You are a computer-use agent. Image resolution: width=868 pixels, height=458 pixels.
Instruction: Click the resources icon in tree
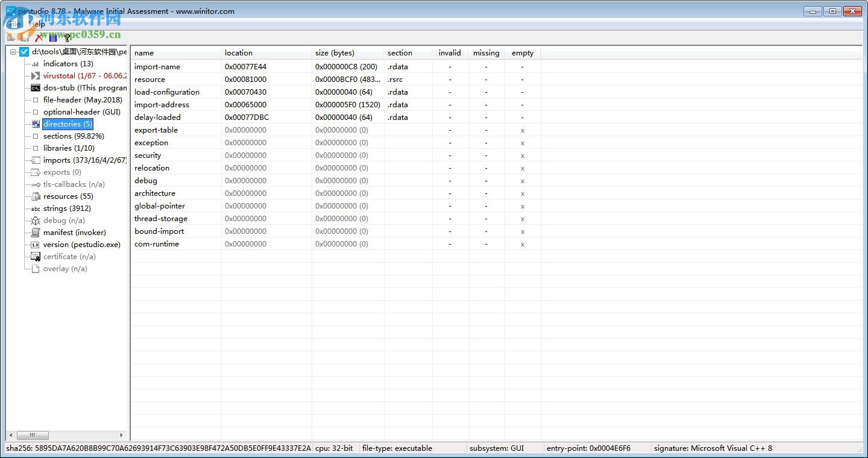tap(35, 196)
